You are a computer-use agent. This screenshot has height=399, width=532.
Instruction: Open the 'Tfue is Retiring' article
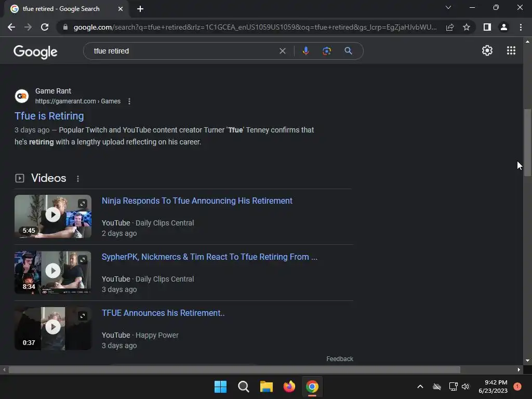(x=49, y=116)
